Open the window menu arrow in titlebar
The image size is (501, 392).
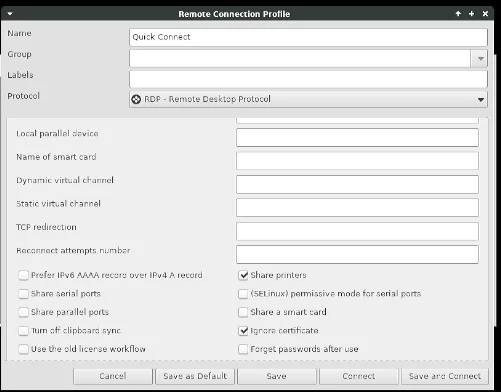tap(10, 14)
